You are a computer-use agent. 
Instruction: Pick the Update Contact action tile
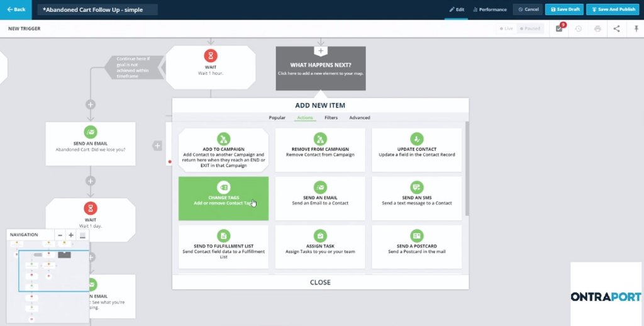coord(416,150)
